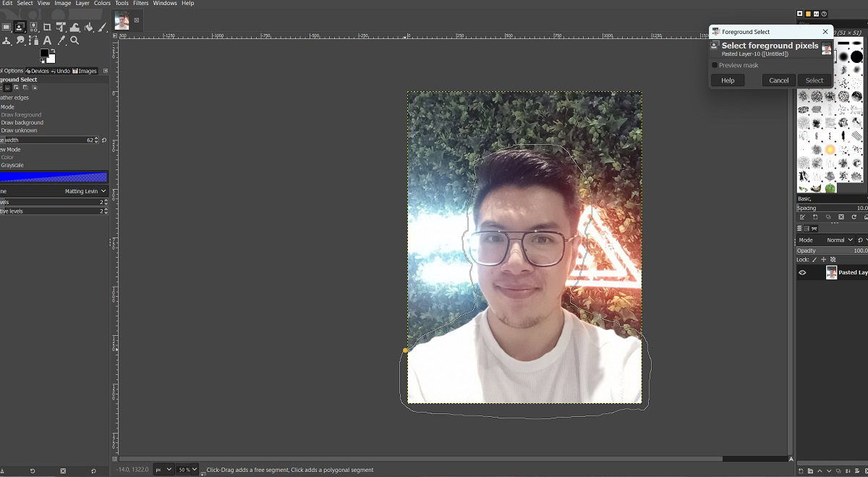868x477 pixels.
Task: Switch to the Undo tab
Action: click(x=61, y=71)
